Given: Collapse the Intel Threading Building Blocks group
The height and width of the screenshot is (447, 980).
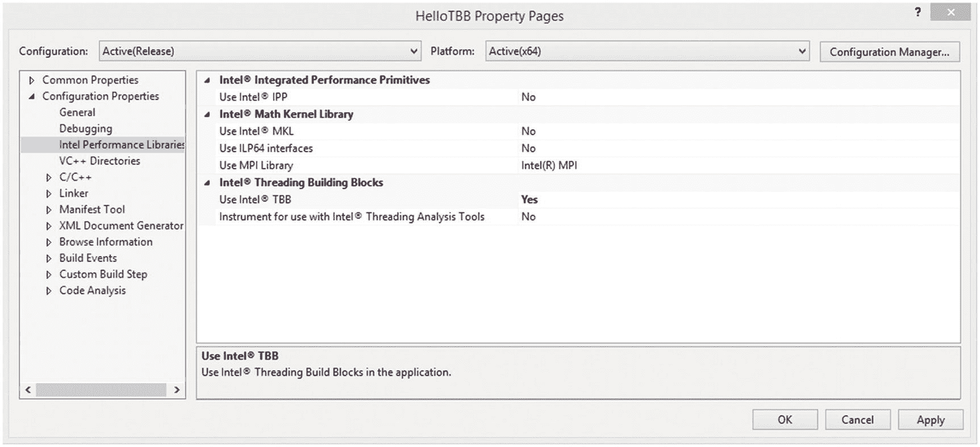Looking at the screenshot, I should pyautogui.click(x=207, y=183).
